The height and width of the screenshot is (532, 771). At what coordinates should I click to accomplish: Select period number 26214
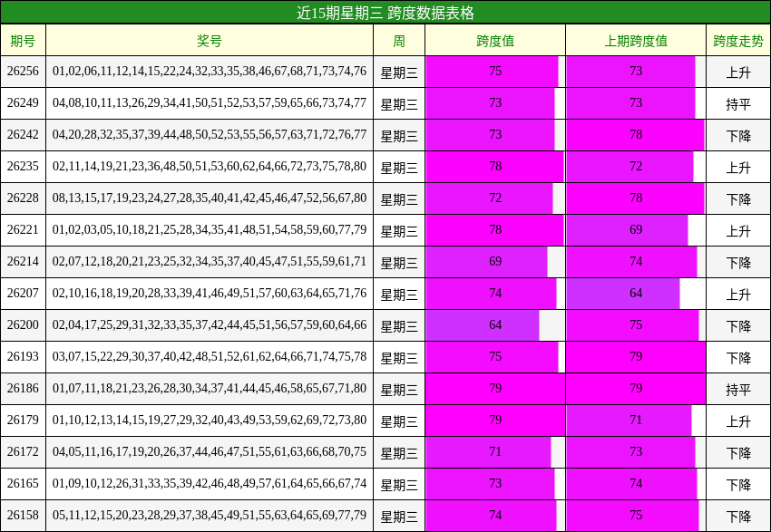23,262
